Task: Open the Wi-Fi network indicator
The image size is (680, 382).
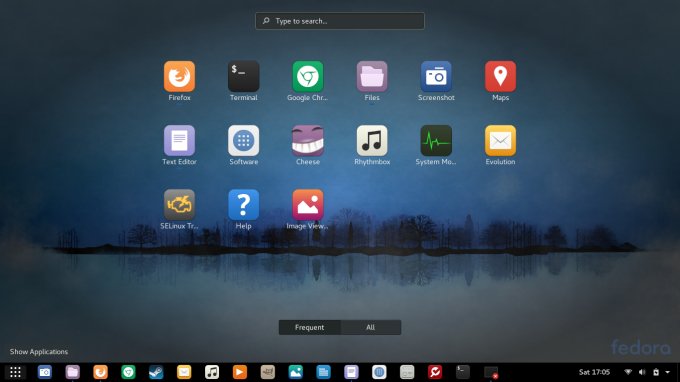Action: pyautogui.click(x=628, y=372)
